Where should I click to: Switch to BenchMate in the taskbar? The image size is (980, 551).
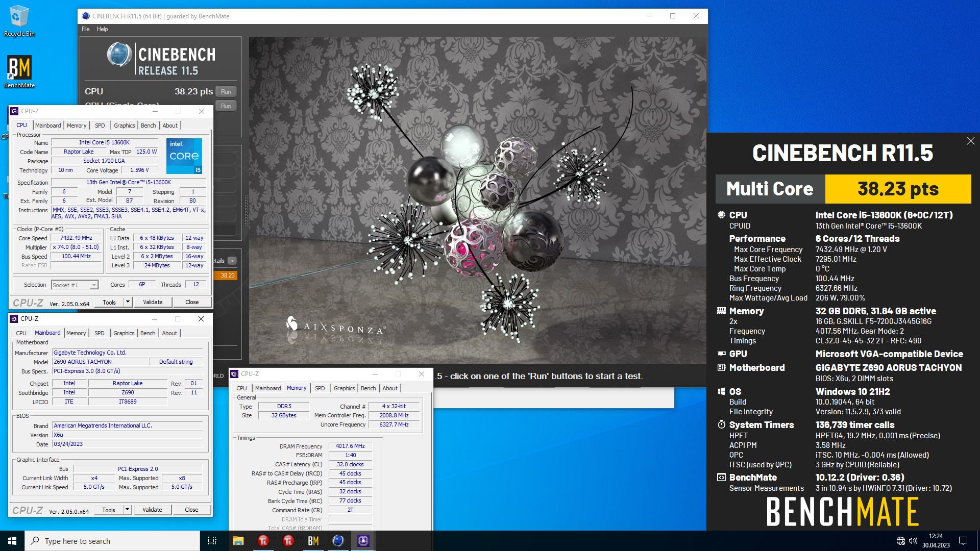[313, 541]
